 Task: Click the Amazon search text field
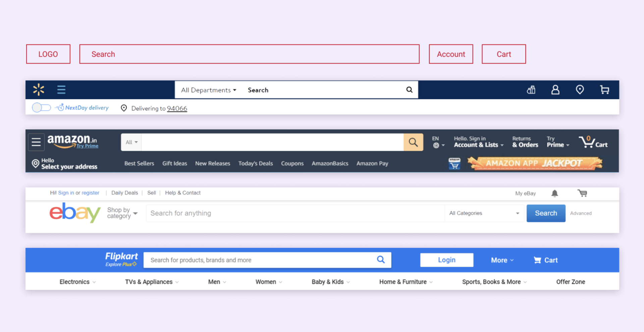tap(272, 142)
